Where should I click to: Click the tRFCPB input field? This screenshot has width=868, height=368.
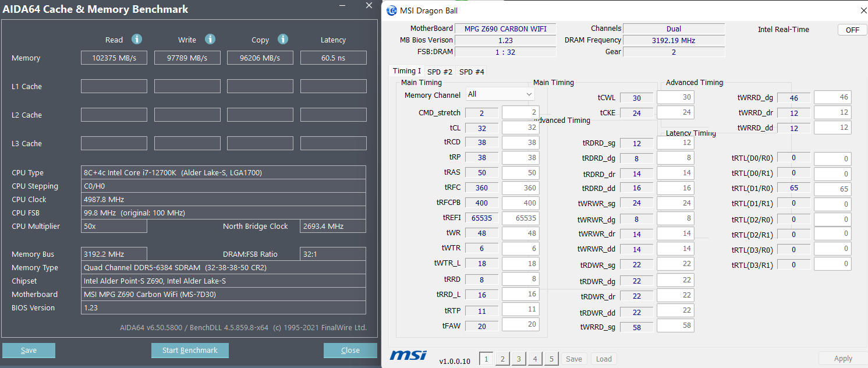click(520, 203)
